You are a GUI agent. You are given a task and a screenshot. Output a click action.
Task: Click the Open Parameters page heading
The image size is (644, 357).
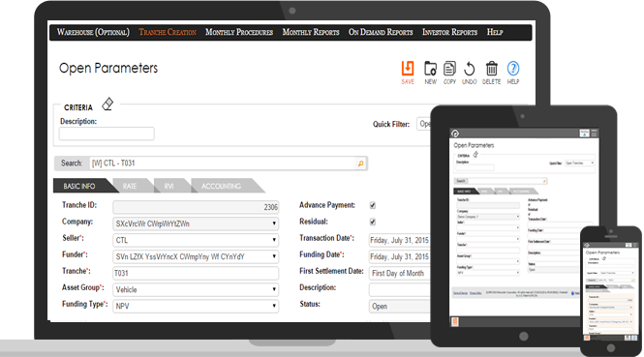pos(108,68)
